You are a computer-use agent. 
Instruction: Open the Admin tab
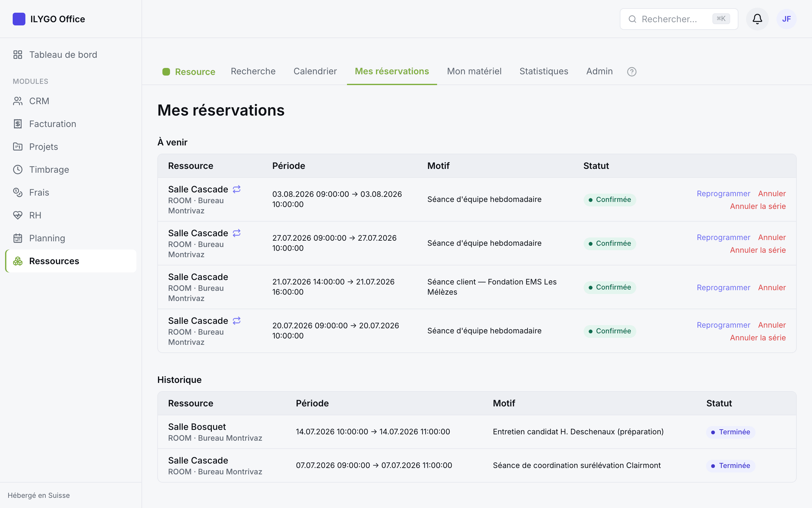[x=599, y=71]
